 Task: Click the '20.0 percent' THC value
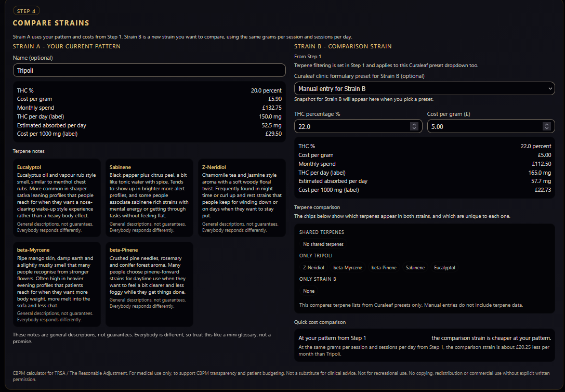266,90
